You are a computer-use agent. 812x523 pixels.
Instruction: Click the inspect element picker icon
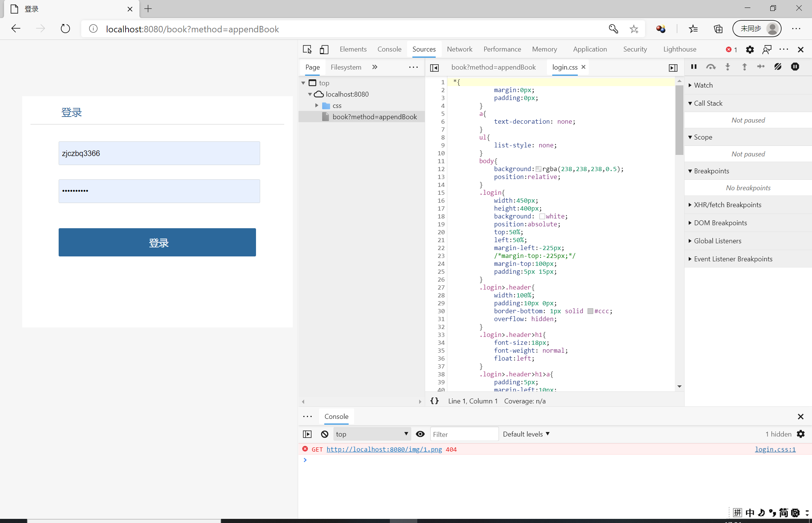[x=307, y=49]
